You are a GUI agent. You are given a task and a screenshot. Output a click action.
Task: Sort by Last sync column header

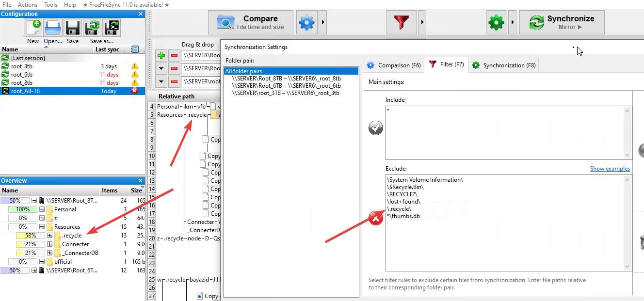click(x=107, y=49)
